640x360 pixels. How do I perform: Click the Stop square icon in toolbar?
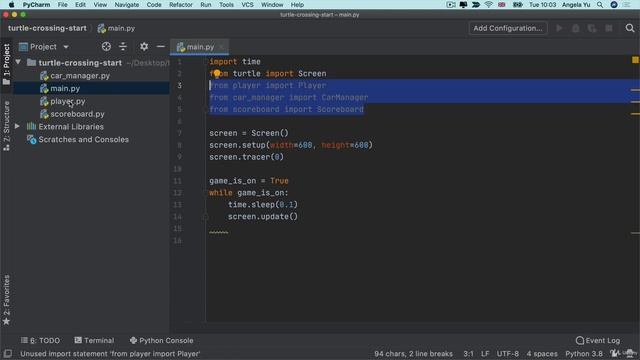[609, 28]
